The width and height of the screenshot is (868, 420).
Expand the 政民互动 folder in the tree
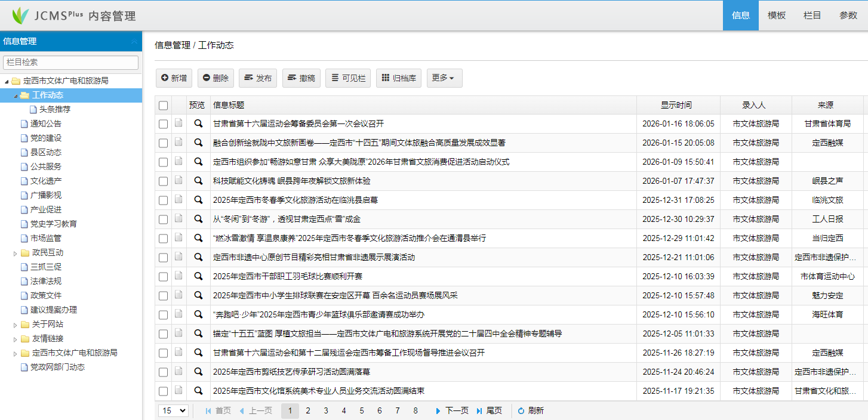pos(16,253)
